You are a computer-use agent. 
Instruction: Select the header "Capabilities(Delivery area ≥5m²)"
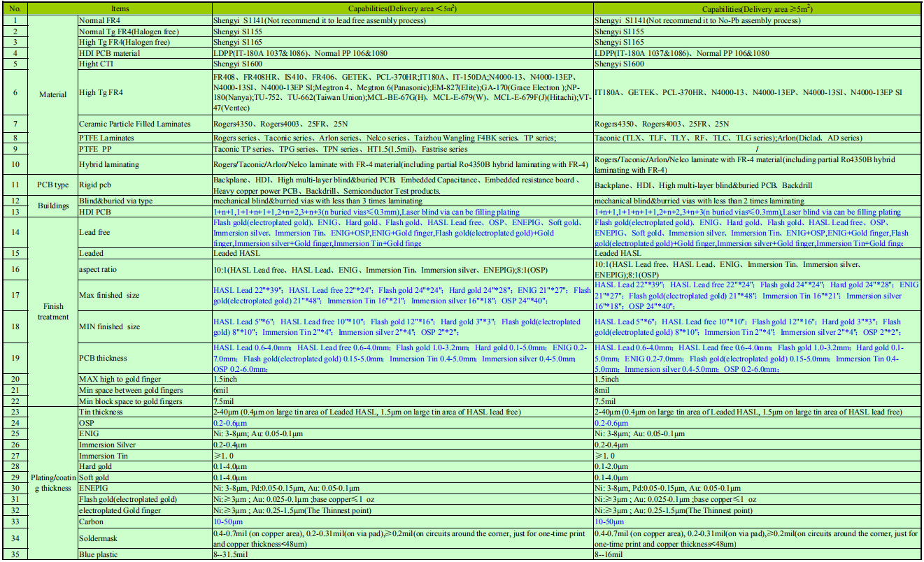coord(757,10)
